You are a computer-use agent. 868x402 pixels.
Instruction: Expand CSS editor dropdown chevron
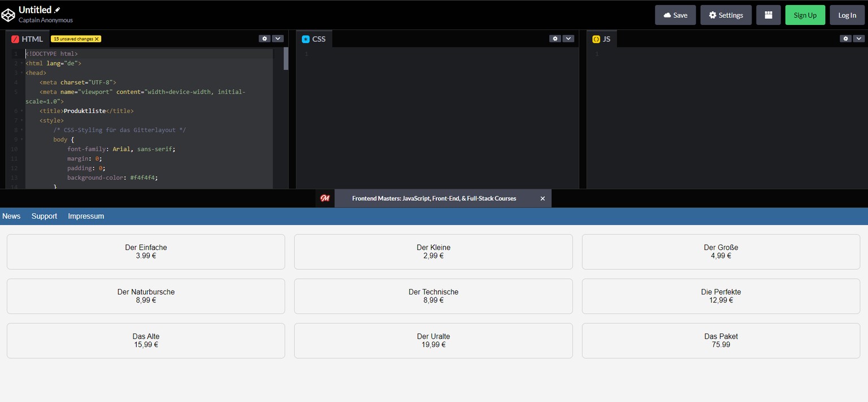point(568,38)
